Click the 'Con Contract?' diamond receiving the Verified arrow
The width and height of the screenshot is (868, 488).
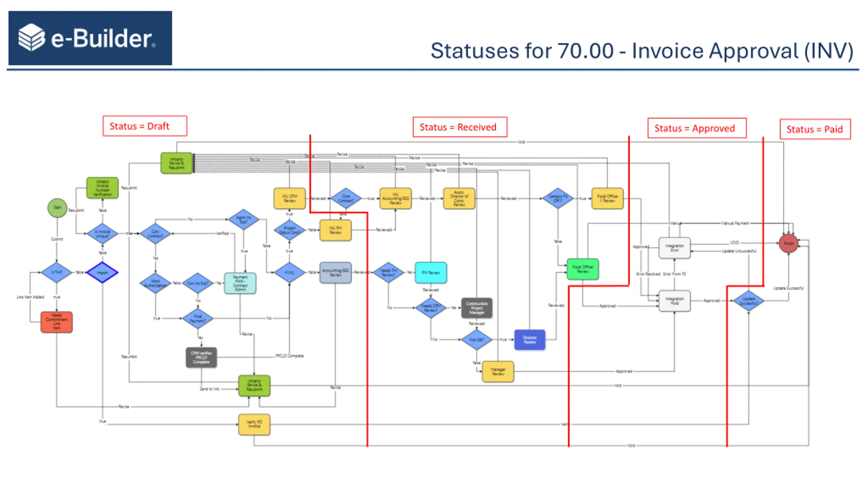coord(155,233)
